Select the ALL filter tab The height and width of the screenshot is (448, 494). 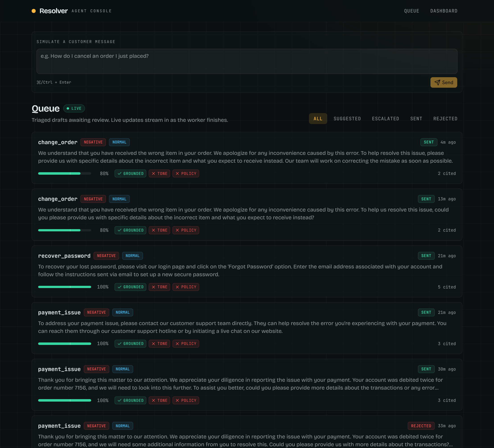pos(318,118)
